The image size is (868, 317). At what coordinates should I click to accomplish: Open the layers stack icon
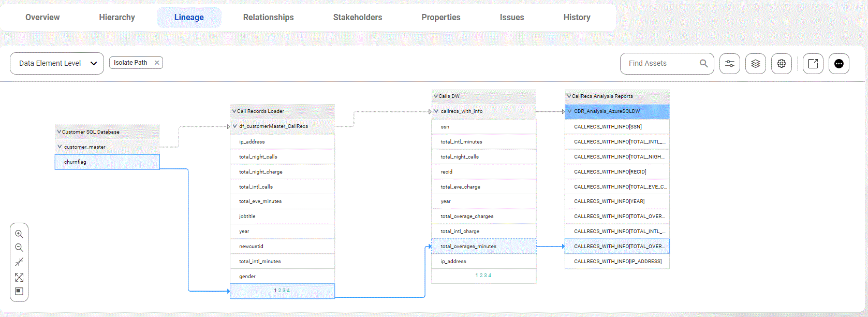755,64
